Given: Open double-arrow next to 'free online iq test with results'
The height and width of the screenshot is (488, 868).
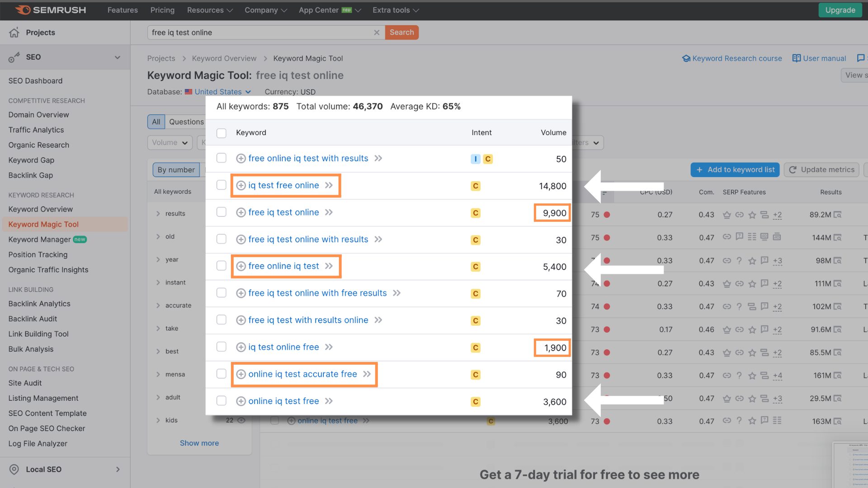Looking at the screenshot, I should [x=378, y=158].
